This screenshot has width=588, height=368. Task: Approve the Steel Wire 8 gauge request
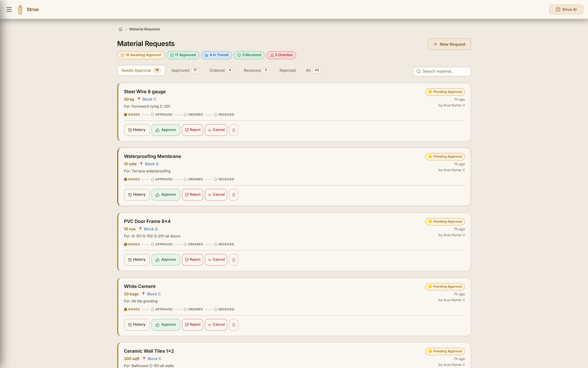click(166, 130)
